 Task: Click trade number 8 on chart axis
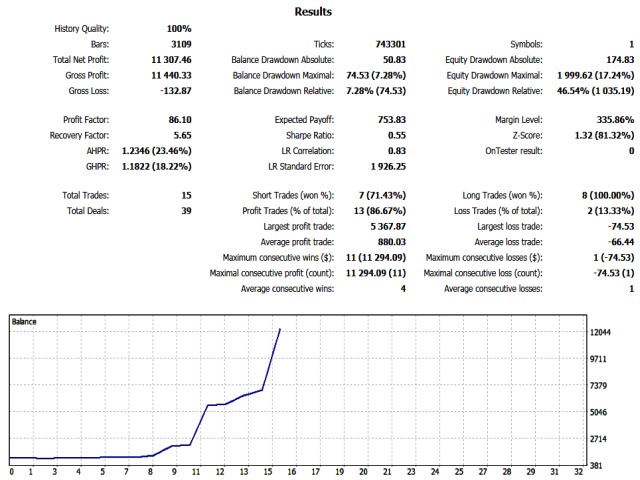pyautogui.click(x=150, y=472)
